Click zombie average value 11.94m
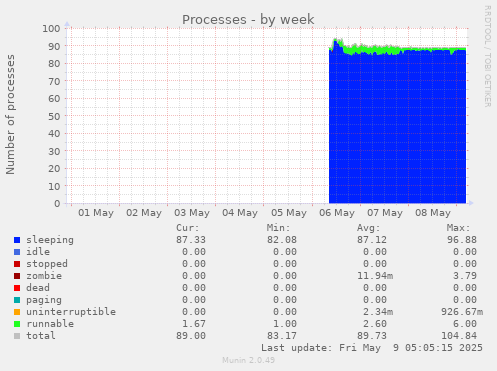497x371 pixels. click(375, 276)
